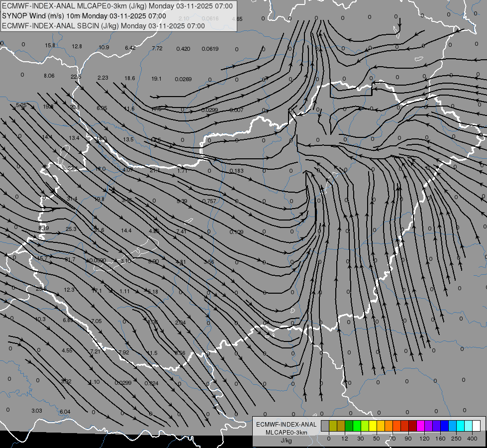This screenshot has height=448, width=487.
Task: Click the map value 8.06
Action: 49,76
